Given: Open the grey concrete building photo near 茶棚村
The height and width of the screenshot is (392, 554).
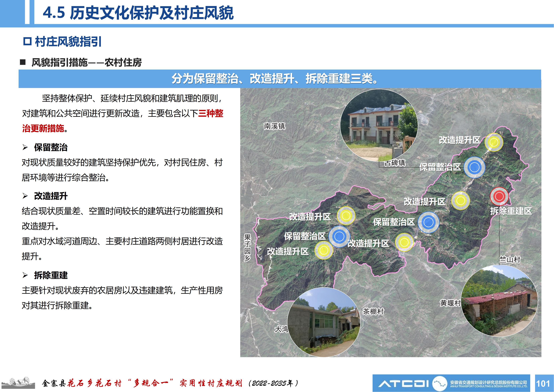Looking at the screenshot, I should [x=324, y=322].
